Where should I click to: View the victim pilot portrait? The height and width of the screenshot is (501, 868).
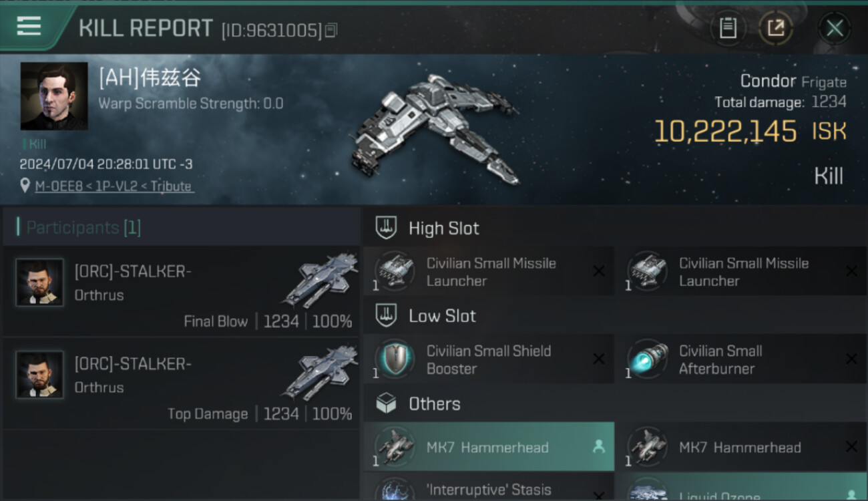[54, 96]
